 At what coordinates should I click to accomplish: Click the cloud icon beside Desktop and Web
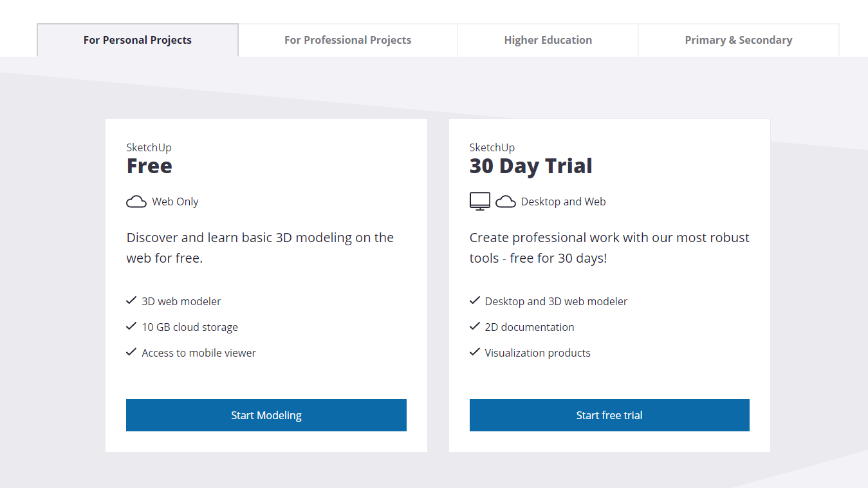(x=506, y=202)
